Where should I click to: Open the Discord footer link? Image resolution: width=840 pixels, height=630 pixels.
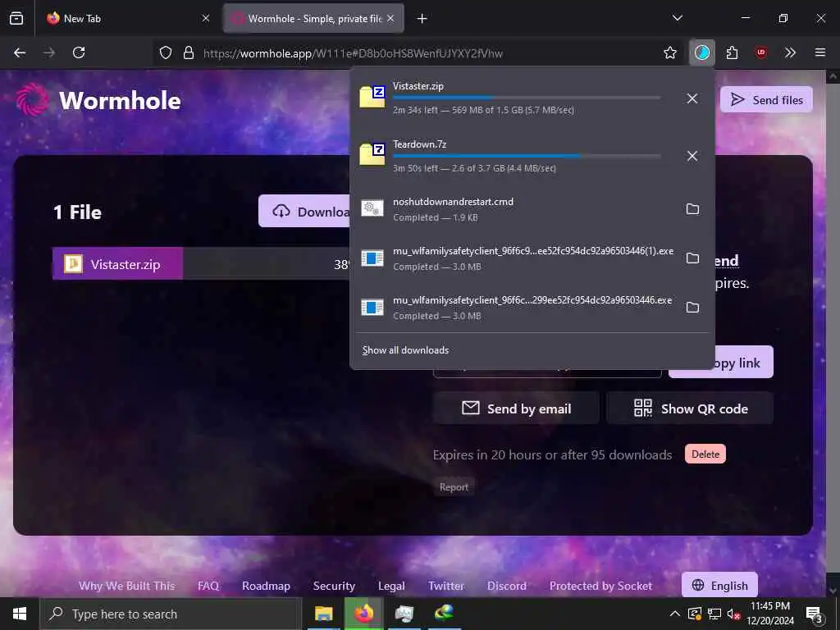coord(506,586)
